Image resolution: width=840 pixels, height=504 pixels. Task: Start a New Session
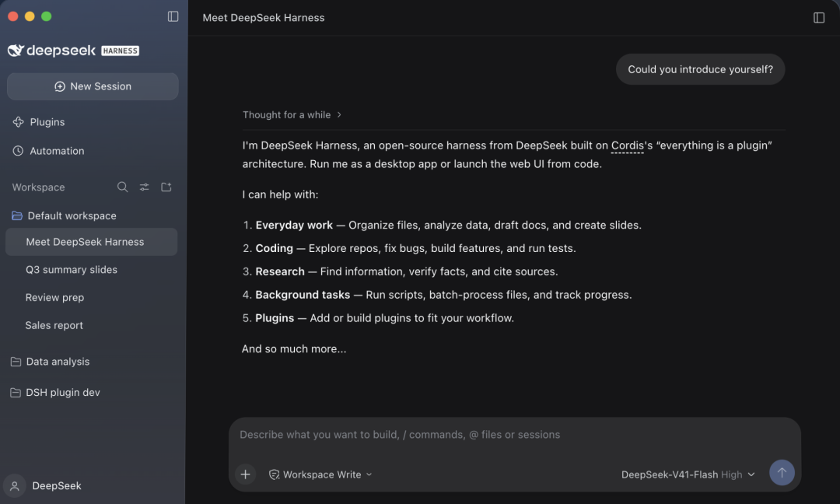93,86
